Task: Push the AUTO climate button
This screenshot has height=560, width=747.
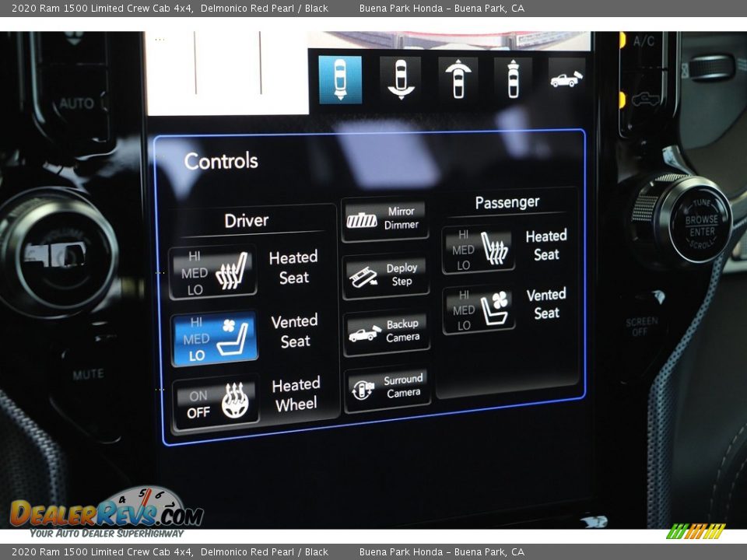Action: coord(77,103)
